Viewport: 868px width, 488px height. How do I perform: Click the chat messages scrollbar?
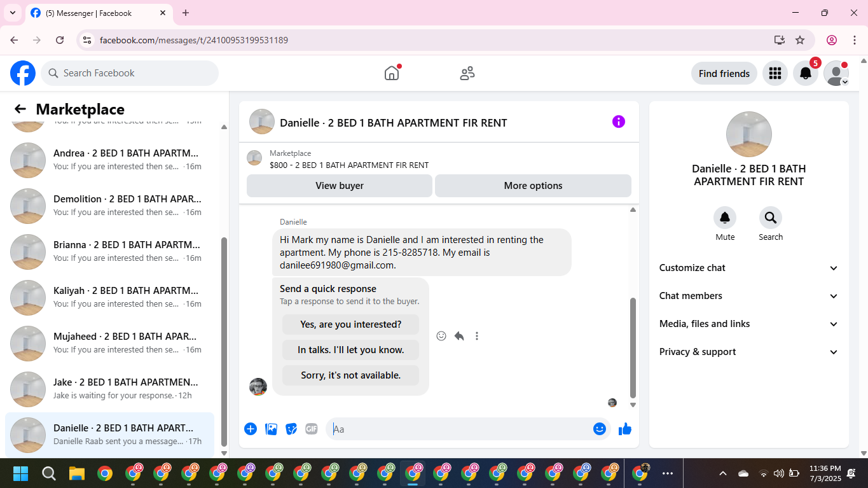pos(633,347)
